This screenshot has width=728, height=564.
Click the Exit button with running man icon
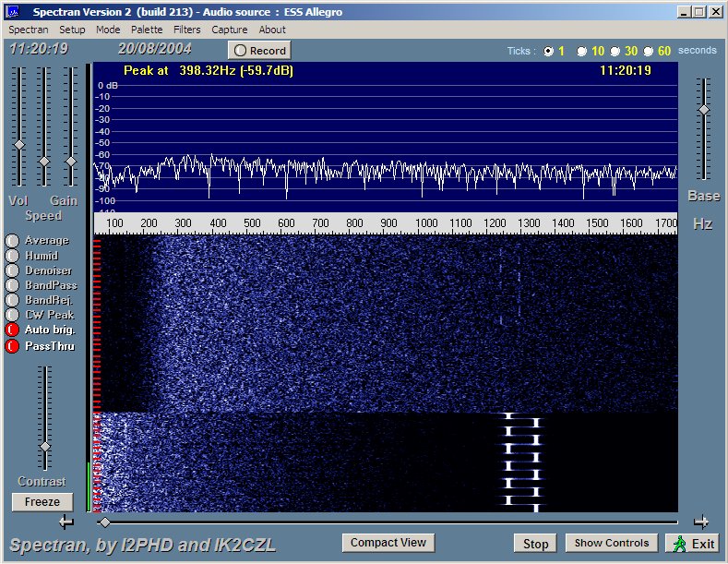click(x=693, y=544)
